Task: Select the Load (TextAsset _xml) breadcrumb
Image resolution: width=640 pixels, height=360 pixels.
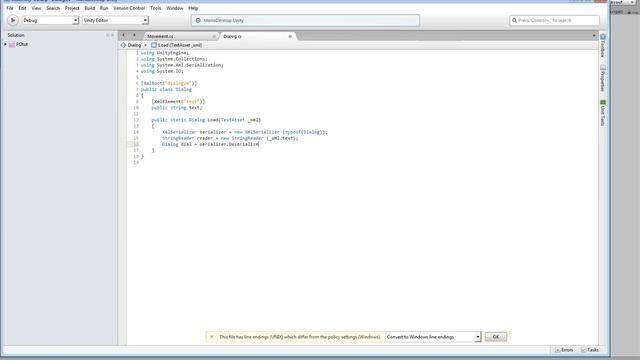Action: [x=180, y=45]
